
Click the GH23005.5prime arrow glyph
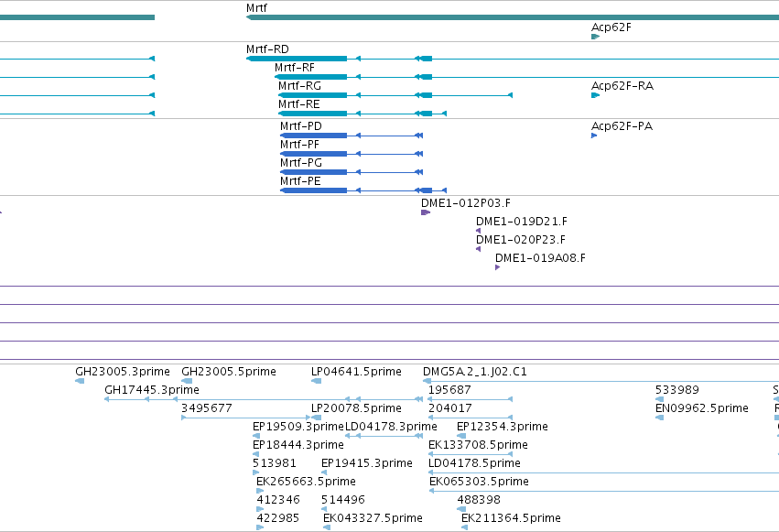pos(187,381)
